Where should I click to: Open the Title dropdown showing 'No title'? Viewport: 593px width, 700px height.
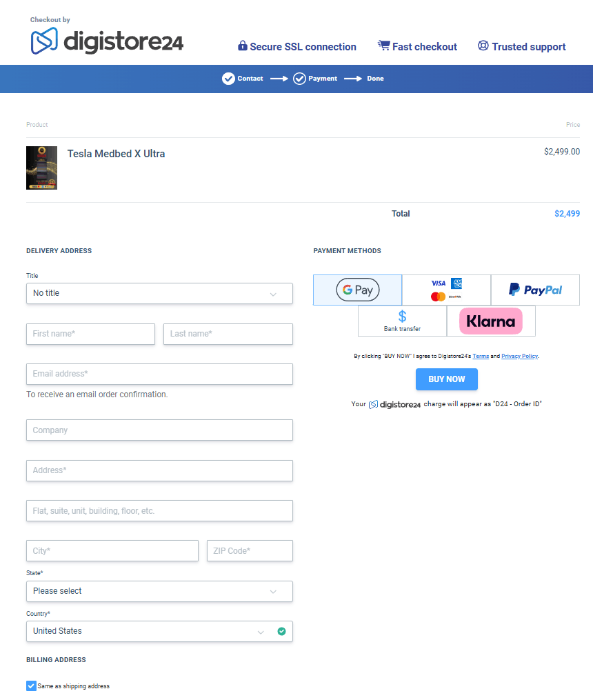(159, 293)
